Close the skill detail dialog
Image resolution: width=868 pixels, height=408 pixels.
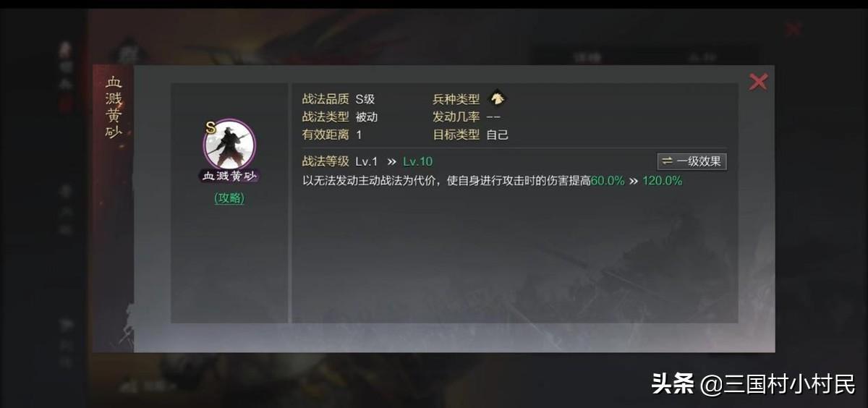(x=758, y=82)
